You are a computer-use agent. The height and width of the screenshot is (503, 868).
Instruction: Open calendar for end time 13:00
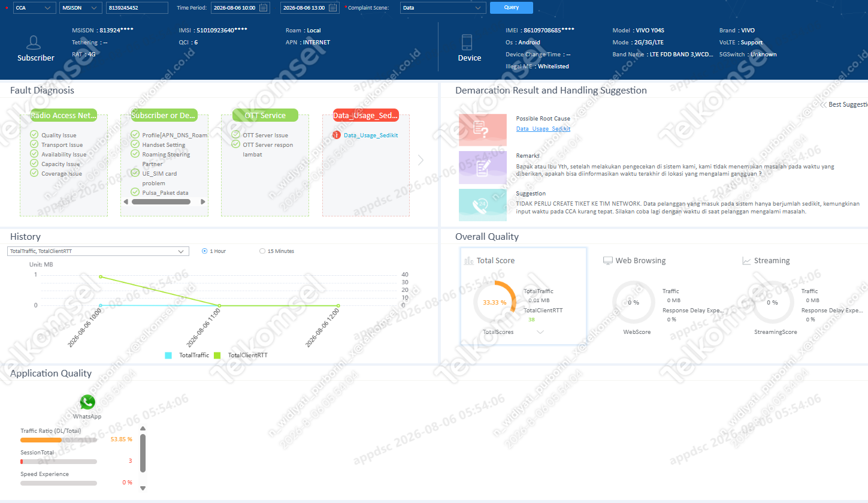[332, 8]
